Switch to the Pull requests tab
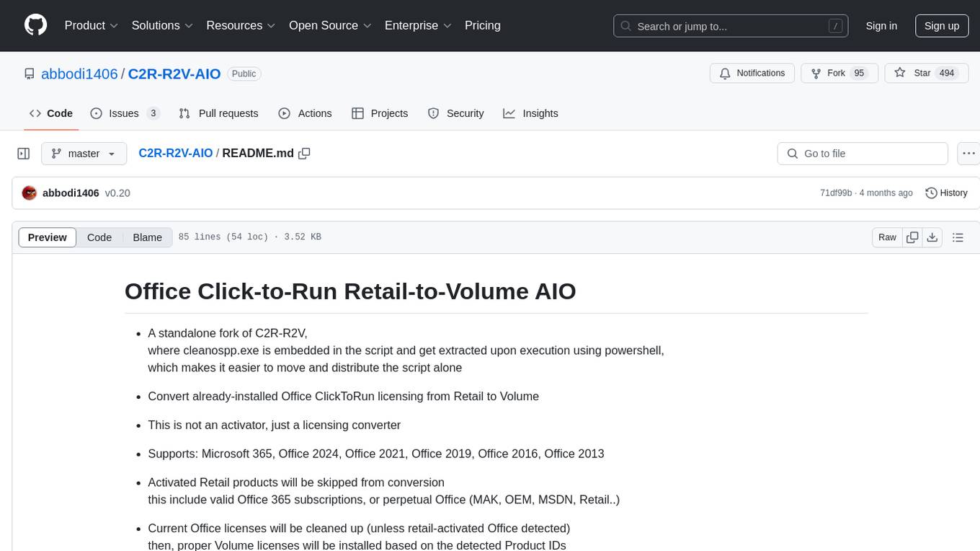 tap(218, 113)
